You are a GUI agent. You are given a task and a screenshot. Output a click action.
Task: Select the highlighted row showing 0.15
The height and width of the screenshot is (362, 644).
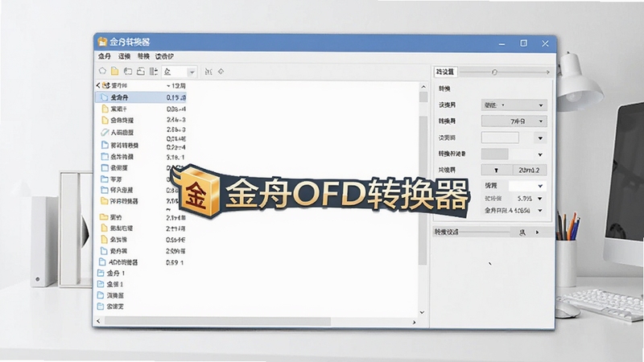pos(142,97)
